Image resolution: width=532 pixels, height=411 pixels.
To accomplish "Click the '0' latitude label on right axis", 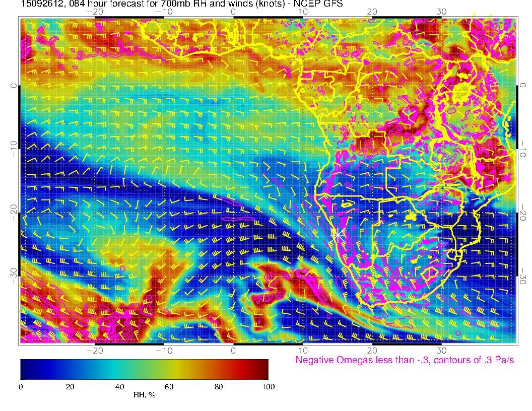I will pos(523,85).
